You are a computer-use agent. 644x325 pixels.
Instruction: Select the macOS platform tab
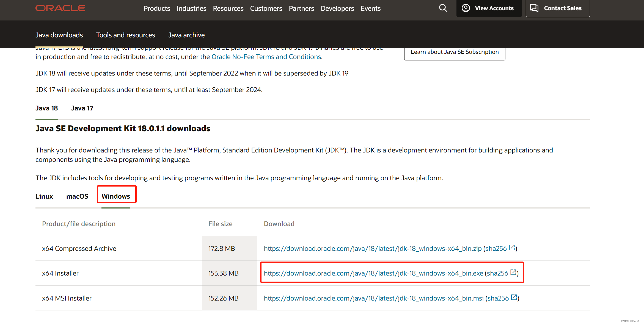click(77, 196)
